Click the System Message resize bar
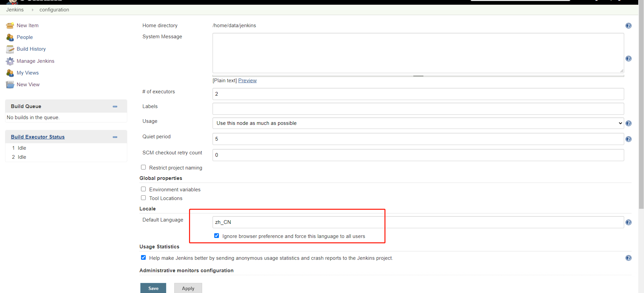 click(x=418, y=76)
